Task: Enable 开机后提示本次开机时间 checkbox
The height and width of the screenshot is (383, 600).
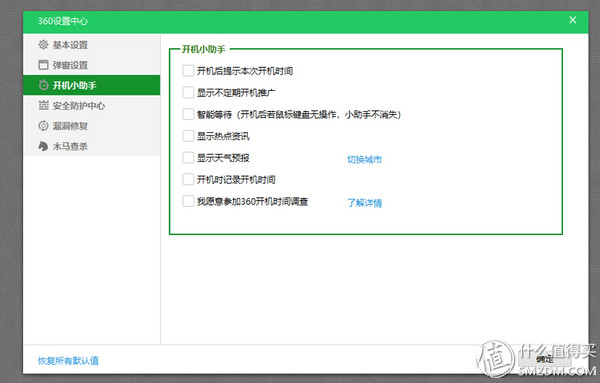Action: point(188,71)
